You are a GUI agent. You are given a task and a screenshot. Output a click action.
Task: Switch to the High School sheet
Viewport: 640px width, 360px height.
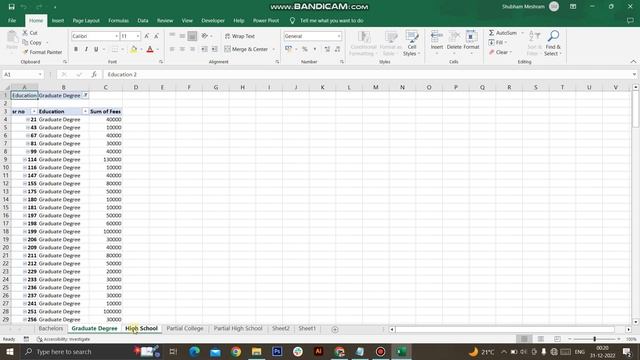tap(141, 329)
